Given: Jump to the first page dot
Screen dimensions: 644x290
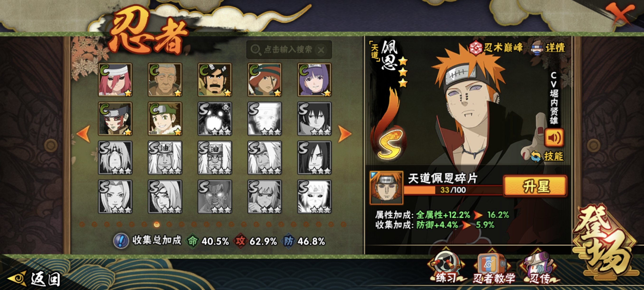Looking at the screenshot, I should pos(82,224).
